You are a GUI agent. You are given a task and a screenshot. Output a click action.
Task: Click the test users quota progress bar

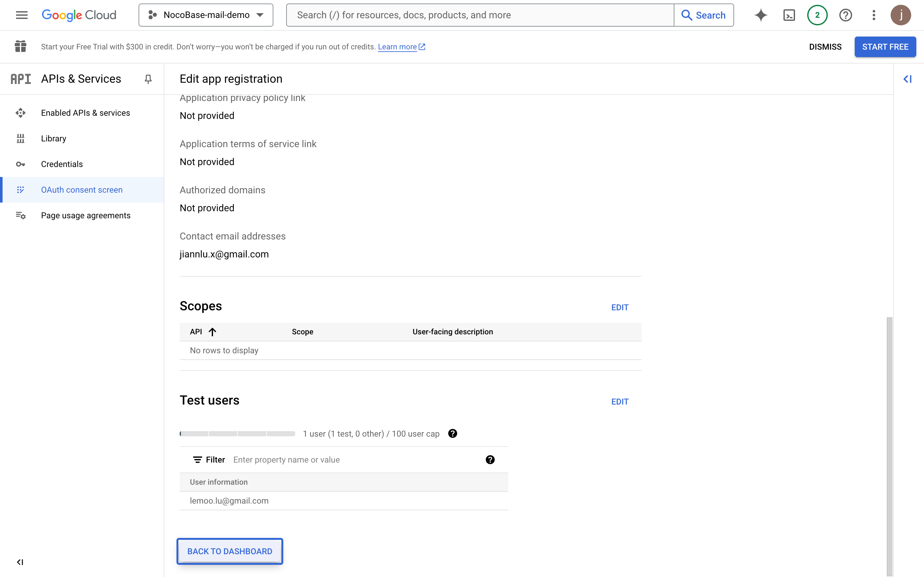(x=237, y=433)
